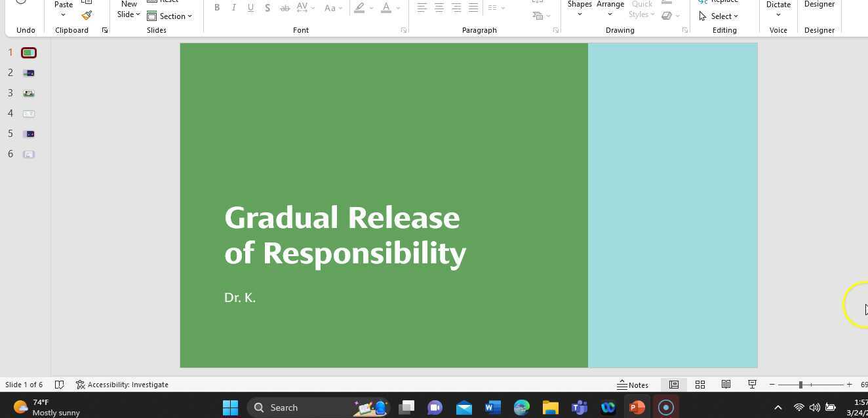The width and height of the screenshot is (868, 418).
Task: Click the Select cursor icon in Editing
Action: 703,16
